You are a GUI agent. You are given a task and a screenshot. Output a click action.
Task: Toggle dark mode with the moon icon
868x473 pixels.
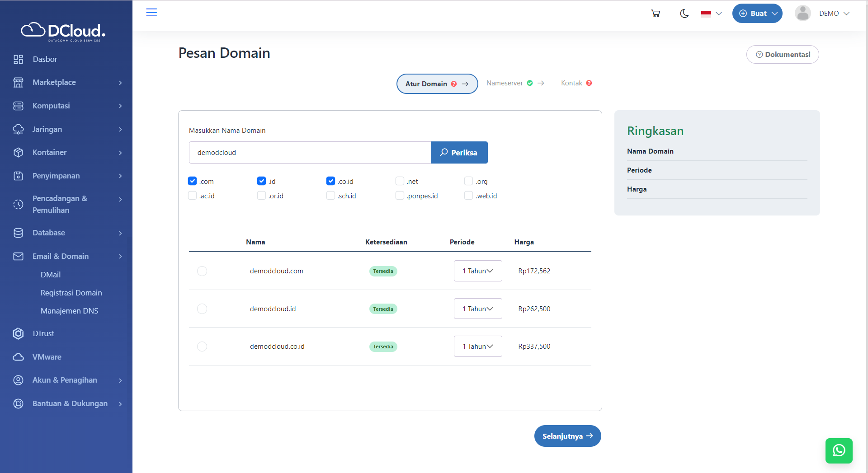tap(684, 13)
